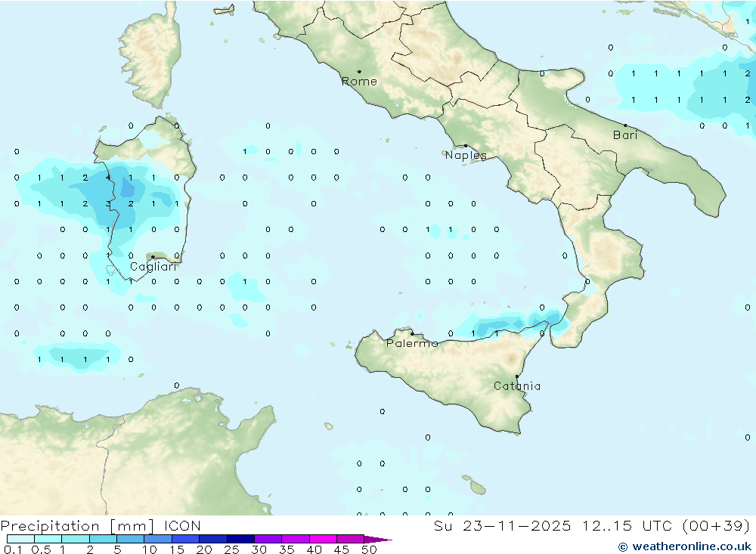Pick the 0.1–0.5 mm legend swatch

[20, 539]
